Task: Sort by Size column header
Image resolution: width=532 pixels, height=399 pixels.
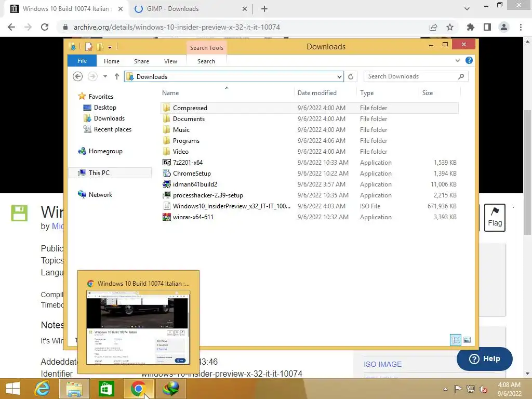Action: 428,93
